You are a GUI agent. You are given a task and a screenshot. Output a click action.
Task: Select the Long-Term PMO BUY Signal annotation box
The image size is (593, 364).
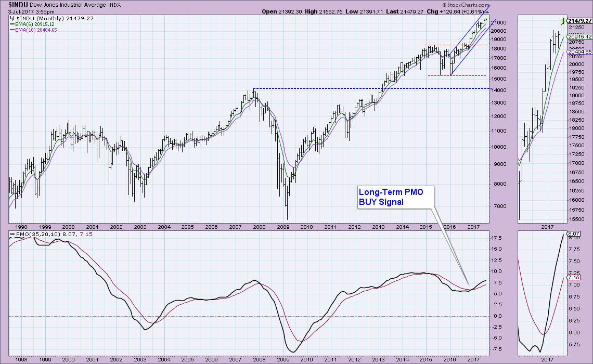point(395,197)
